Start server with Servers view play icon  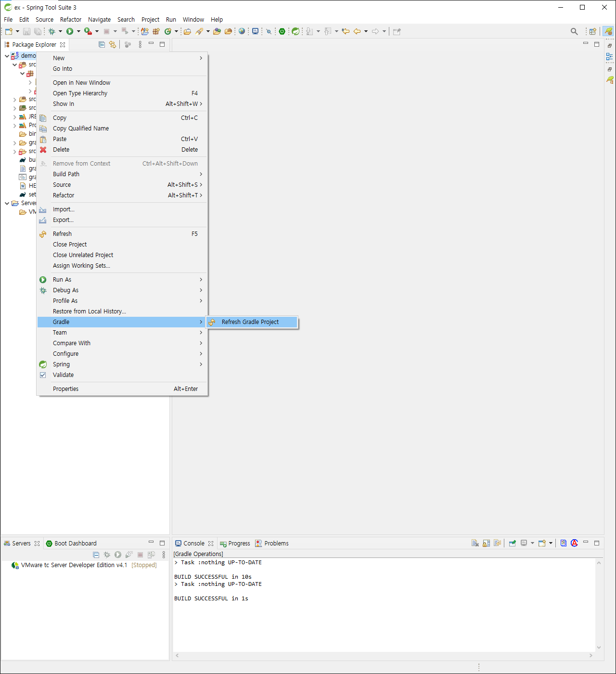tap(118, 555)
